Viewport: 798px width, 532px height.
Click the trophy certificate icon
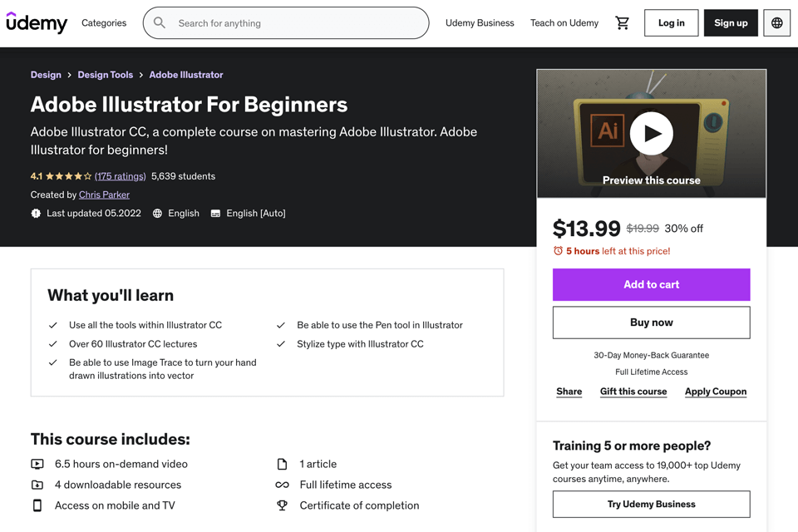point(282,505)
